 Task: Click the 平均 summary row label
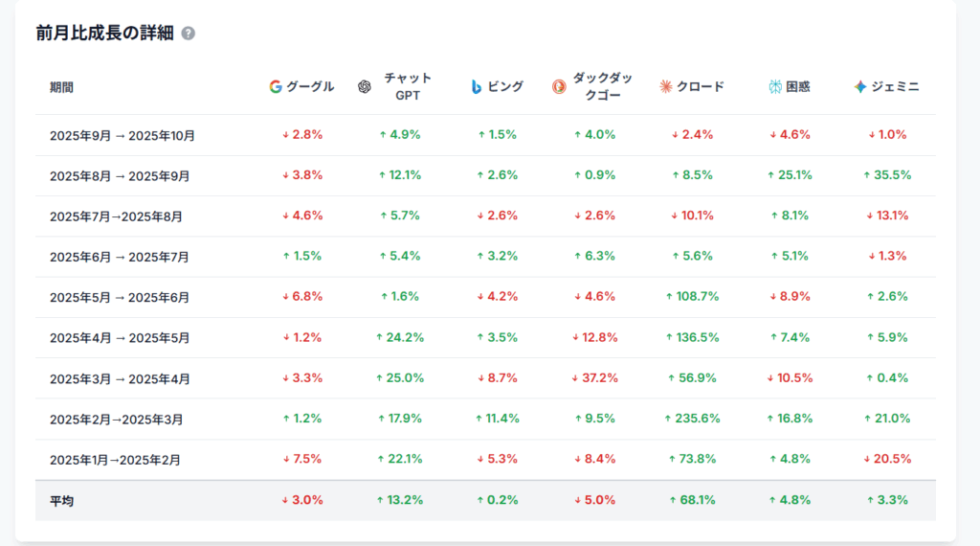[61, 500]
